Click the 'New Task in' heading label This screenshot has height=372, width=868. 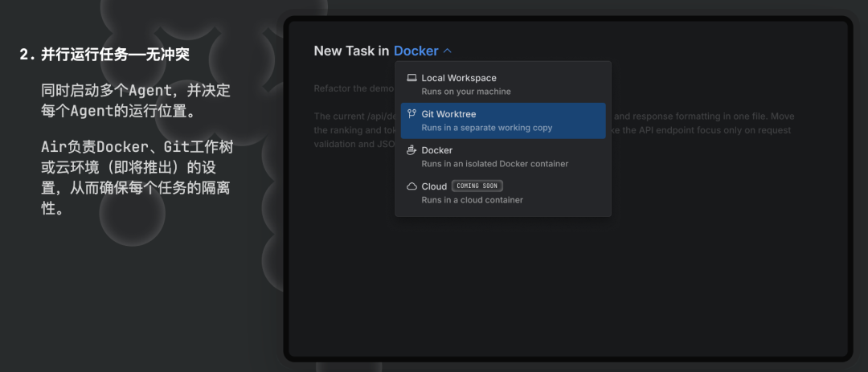pos(351,51)
